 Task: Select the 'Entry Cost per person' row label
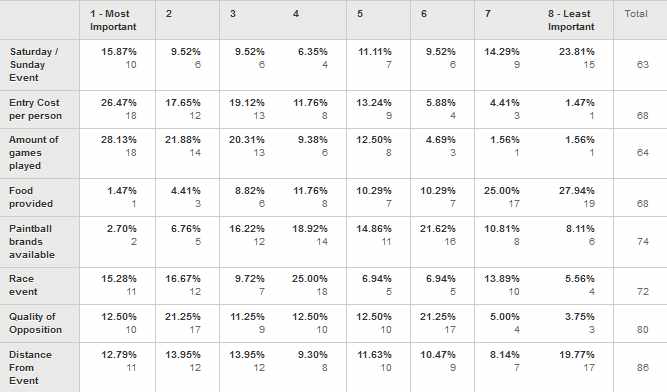pyautogui.click(x=35, y=109)
